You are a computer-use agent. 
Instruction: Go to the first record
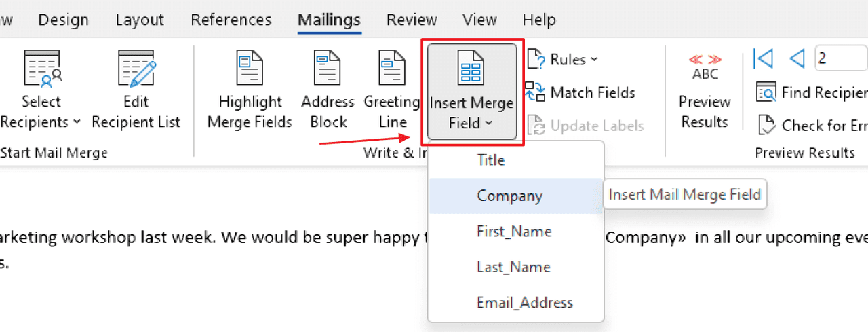tap(763, 59)
